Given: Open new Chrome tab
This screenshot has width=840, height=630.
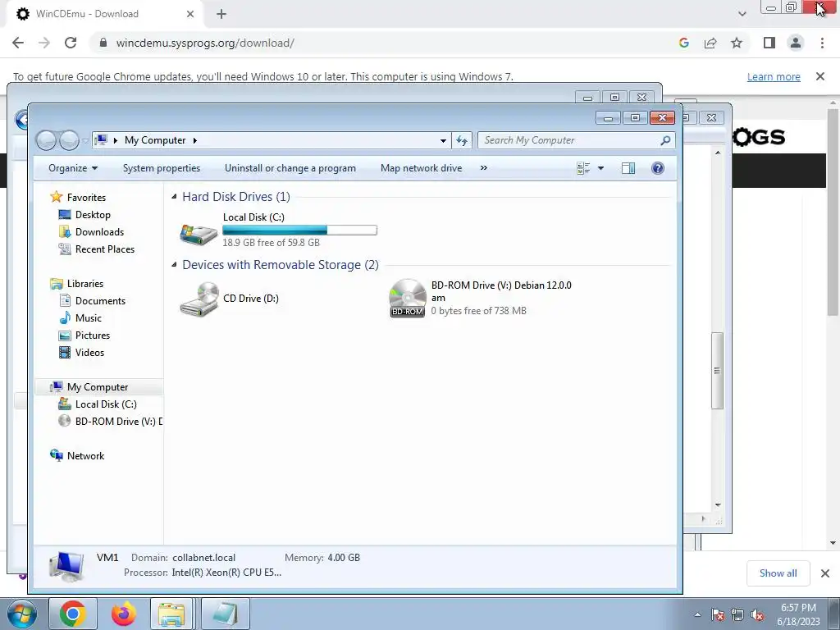Looking at the screenshot, I should (x=221, y=14).
